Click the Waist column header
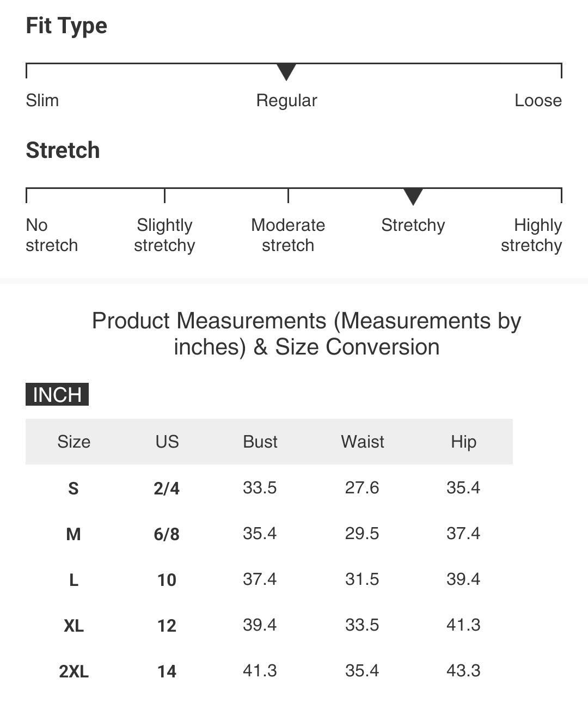 pos(363,442)
